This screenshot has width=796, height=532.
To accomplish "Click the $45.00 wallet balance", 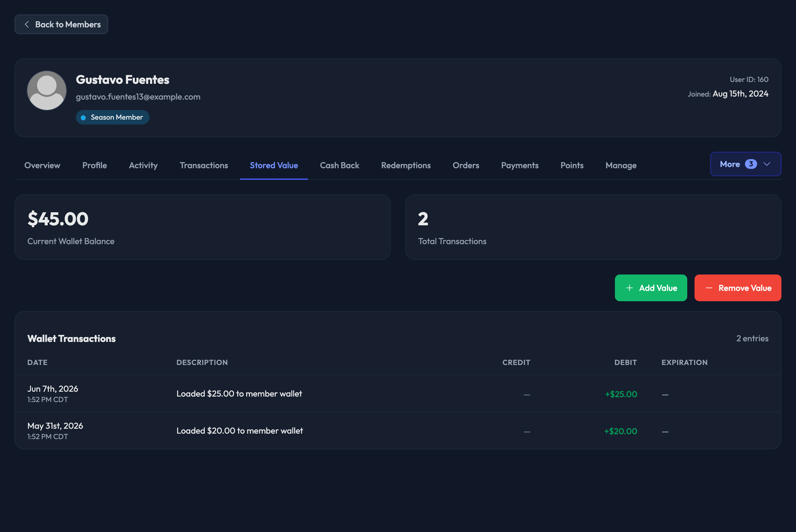I will [58, 219].
